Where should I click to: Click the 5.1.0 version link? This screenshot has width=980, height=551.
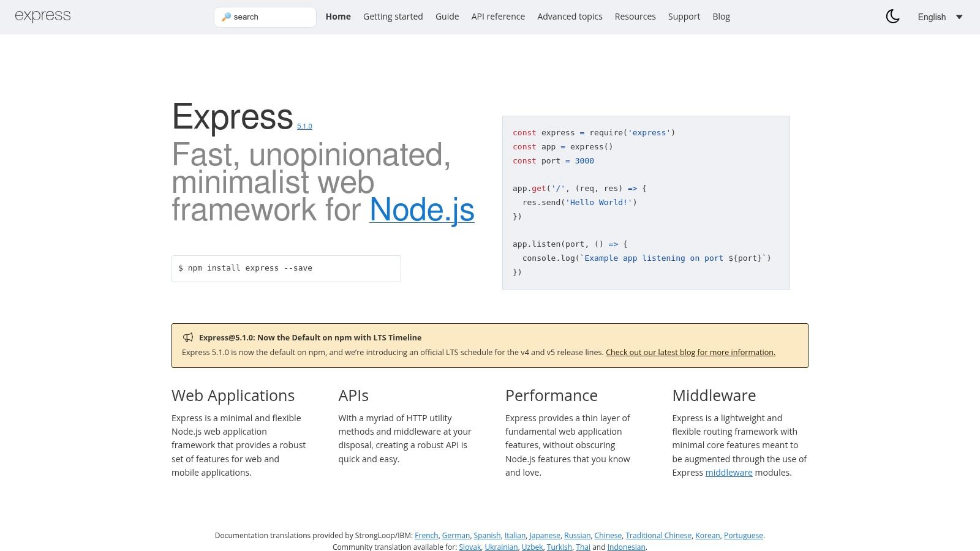pyautogui.click(x=304, y=126)
